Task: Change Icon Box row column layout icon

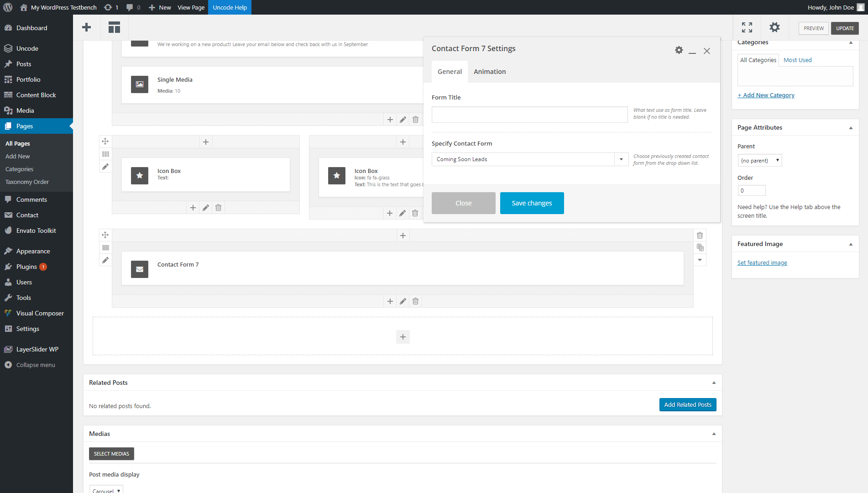Action: pos(105,154)
